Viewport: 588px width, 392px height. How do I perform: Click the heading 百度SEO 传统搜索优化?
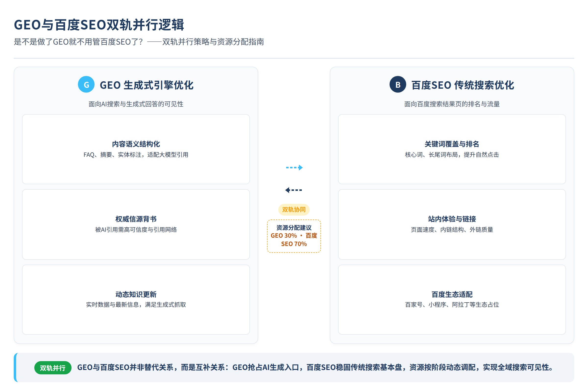(463, 85)
